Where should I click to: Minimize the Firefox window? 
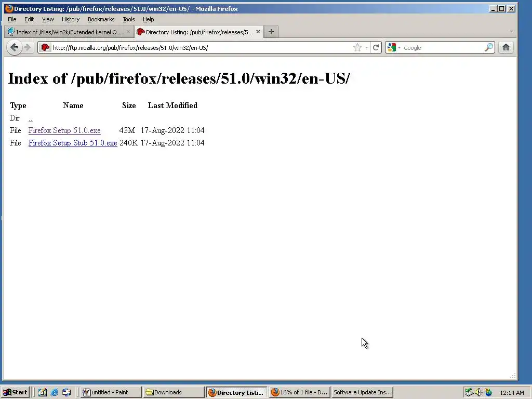[494, 8]
